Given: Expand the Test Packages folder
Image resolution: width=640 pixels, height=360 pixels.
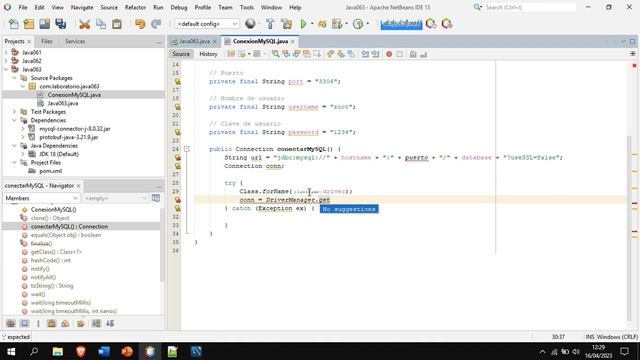Looking at the screenshot, I should coord(14,111).
